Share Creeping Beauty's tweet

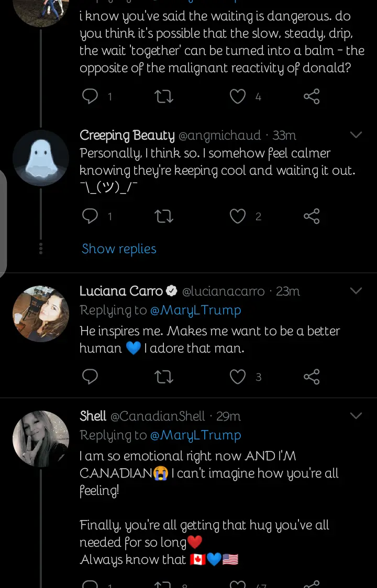[312, 216]
